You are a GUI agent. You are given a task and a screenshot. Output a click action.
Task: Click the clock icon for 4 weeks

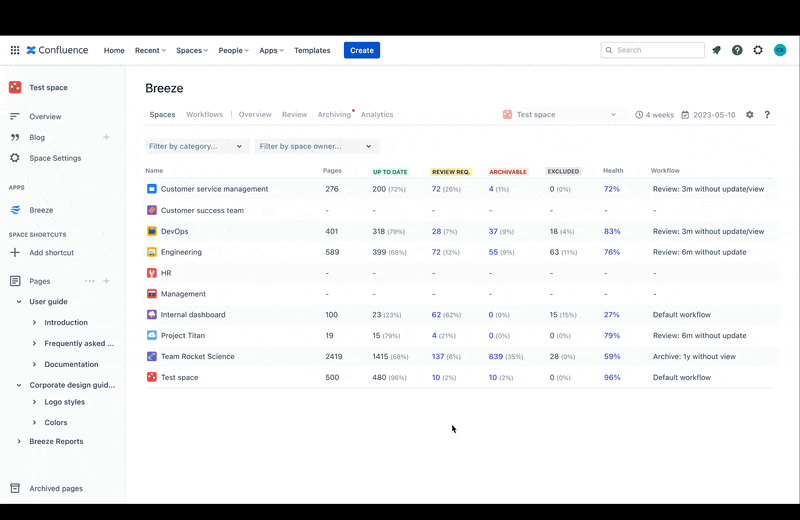click(x=639, y=115)
